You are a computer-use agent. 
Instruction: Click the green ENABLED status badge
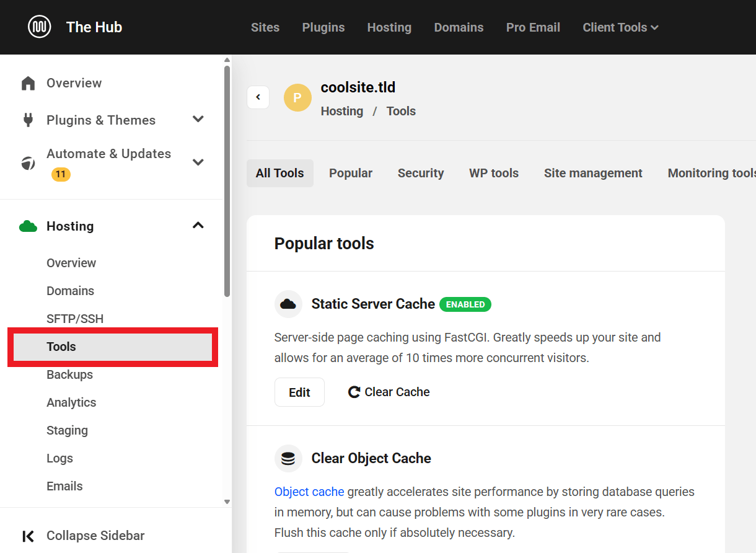pos(465,304)
